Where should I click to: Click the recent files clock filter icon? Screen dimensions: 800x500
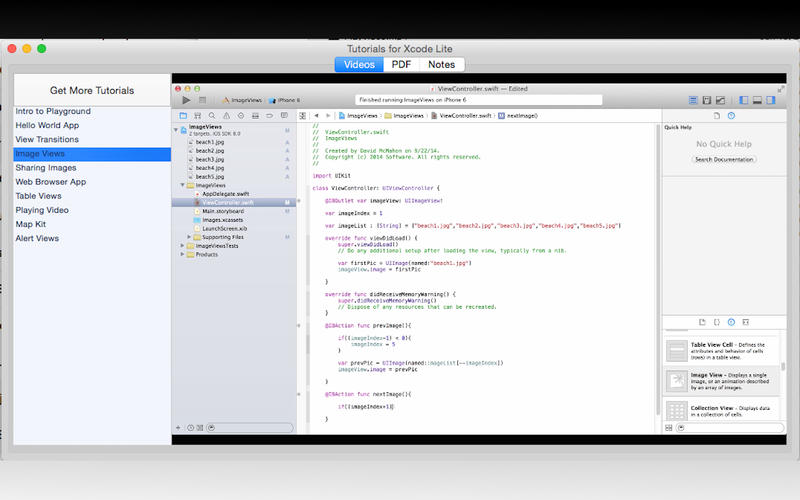[x=190, y=428]
